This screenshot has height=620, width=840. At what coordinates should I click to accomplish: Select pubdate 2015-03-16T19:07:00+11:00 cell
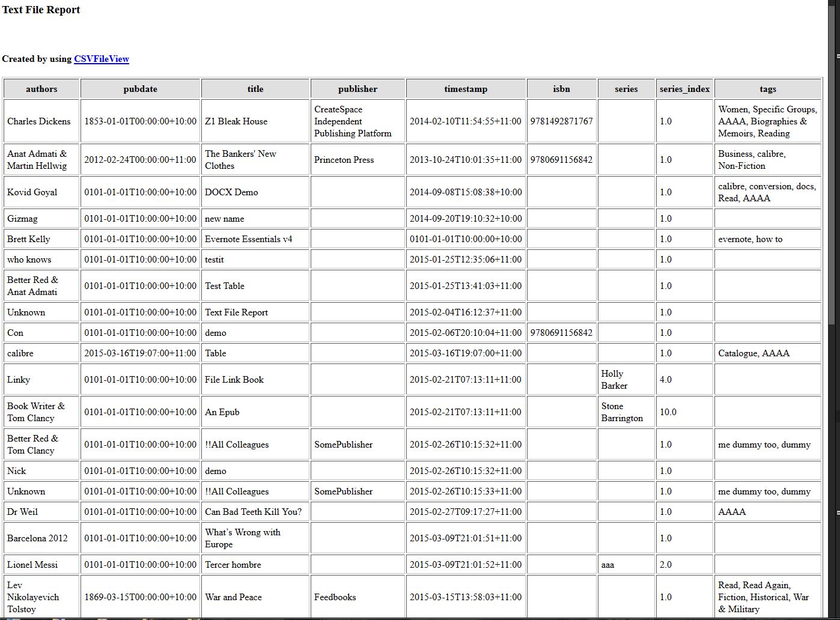click(140, 353)
